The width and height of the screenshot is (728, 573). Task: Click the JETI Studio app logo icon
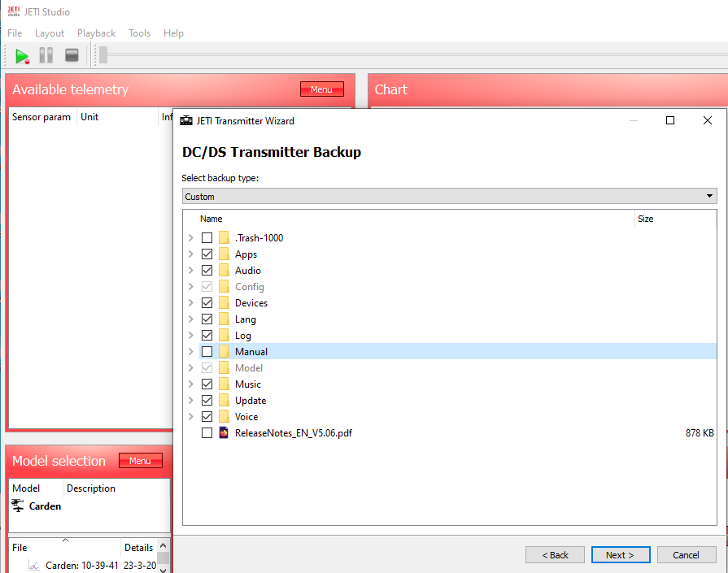(x=14, y=11)
